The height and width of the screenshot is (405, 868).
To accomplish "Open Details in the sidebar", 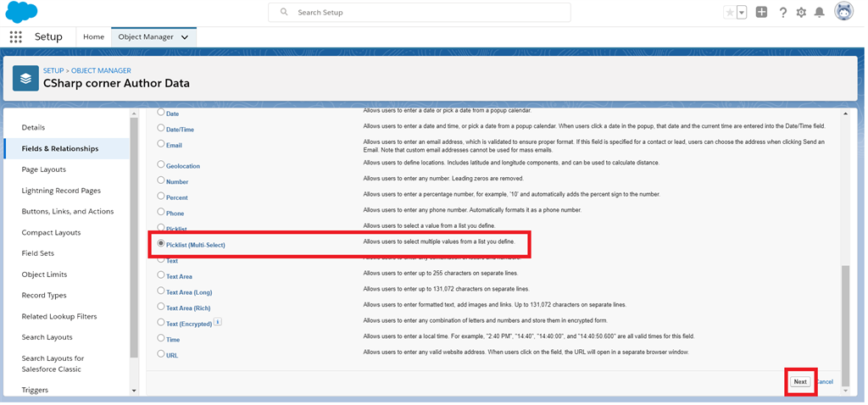I will pos(33,128).
